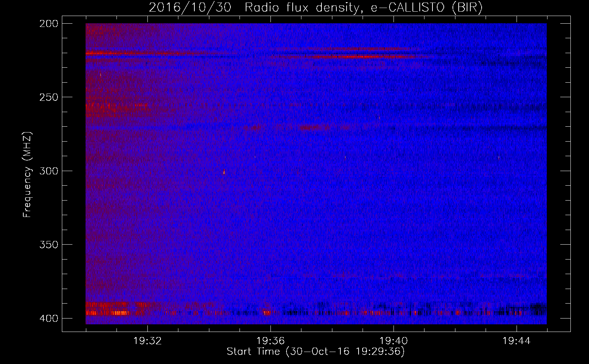The image size is (589, 364).
Task: Click the 250 frequency tick label
Action: coord(48,97)
